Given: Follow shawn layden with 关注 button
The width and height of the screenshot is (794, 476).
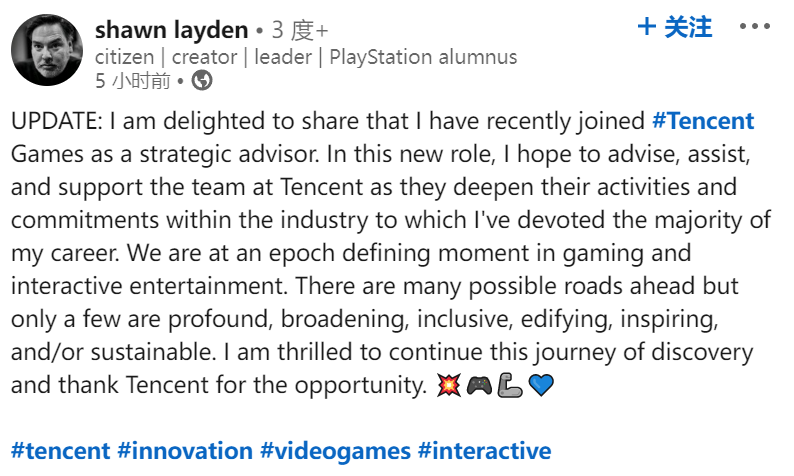Looking at the screenshot, I should click(675, 27).
